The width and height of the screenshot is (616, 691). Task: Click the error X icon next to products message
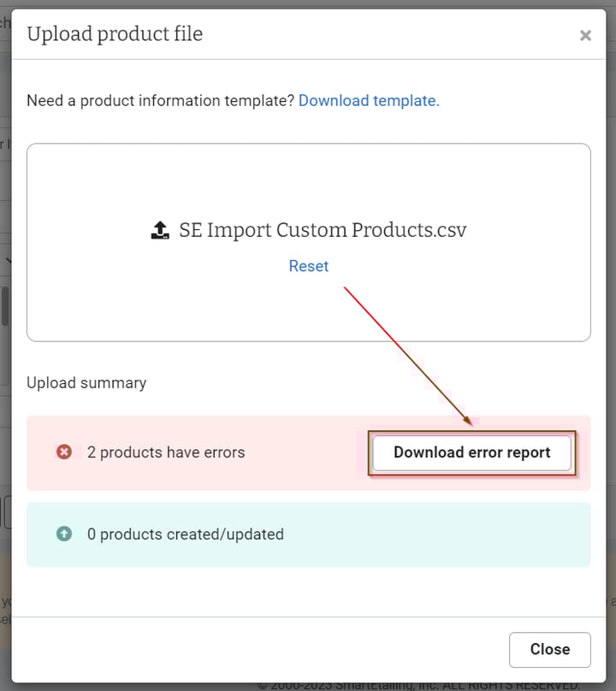coord(64,452)
